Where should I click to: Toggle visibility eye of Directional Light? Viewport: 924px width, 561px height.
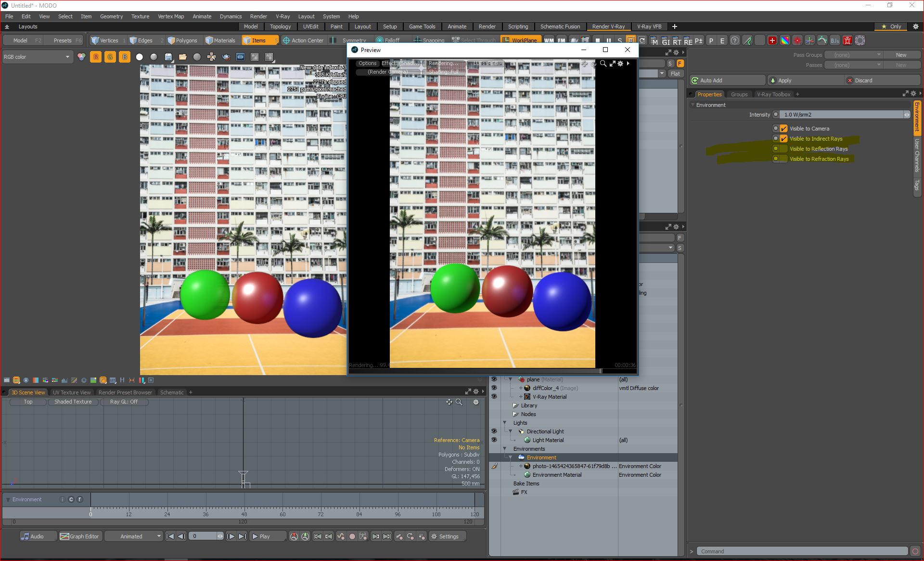coord(494,431)
